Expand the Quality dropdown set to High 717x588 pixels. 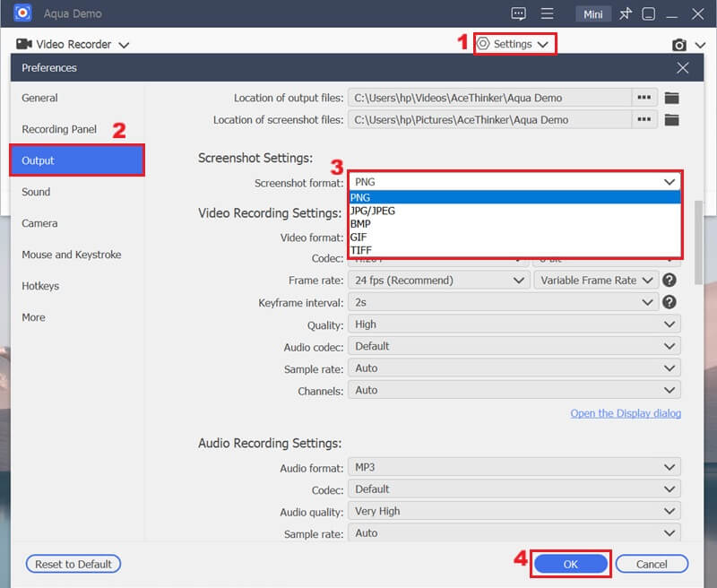(514, 324)
